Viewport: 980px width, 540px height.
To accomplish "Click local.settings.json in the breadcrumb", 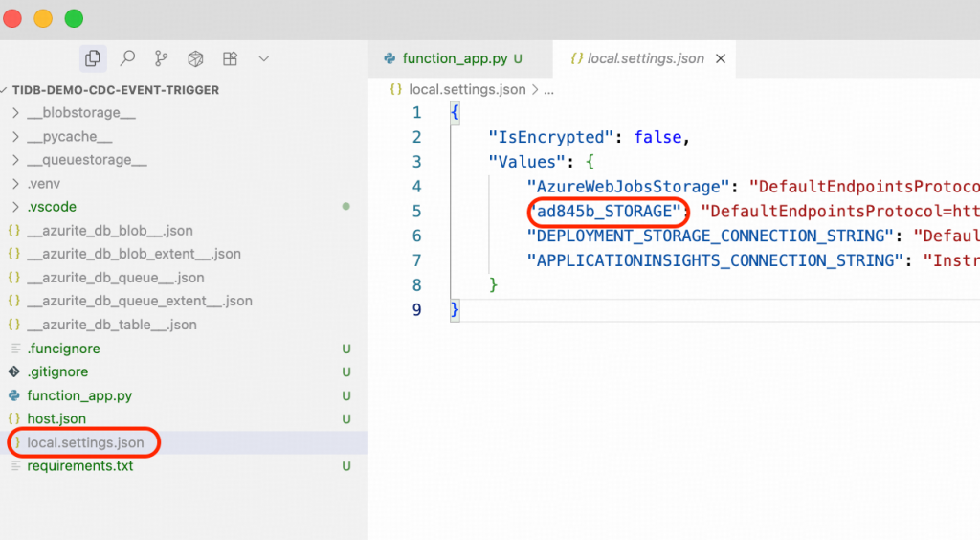I will pyautogui.click(x=467, y=89).
